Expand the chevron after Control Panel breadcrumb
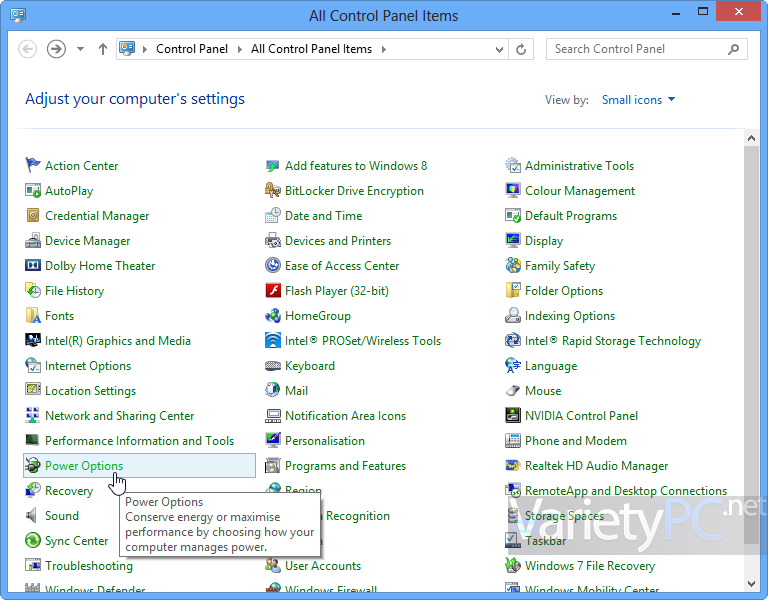 click(x=240, y=49)
